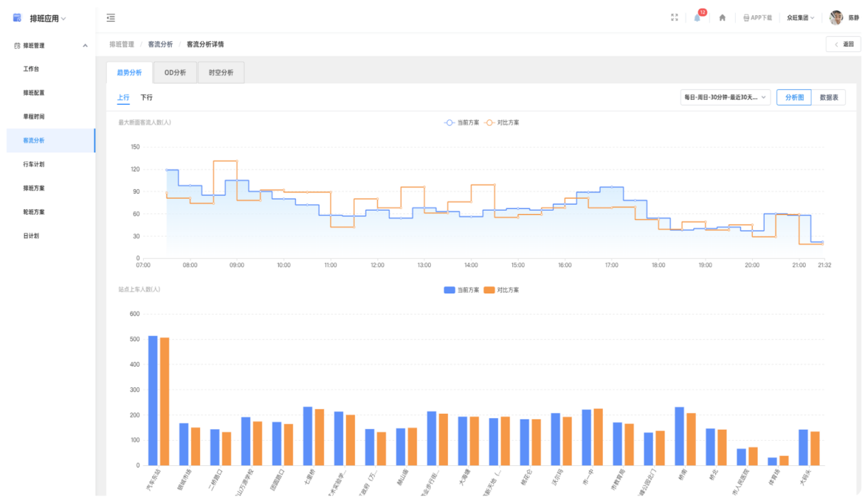Click the 排班管理 calendar icon in the sidebar
This screenshot has width=868, height=503.
(17, 46)
